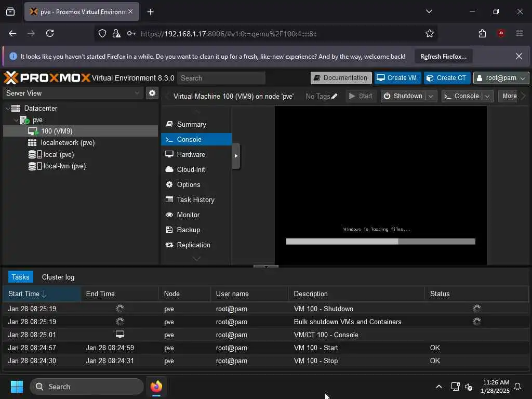
Task: Select the VM 100 - Shutdown task row
Action: pos(265,309)
